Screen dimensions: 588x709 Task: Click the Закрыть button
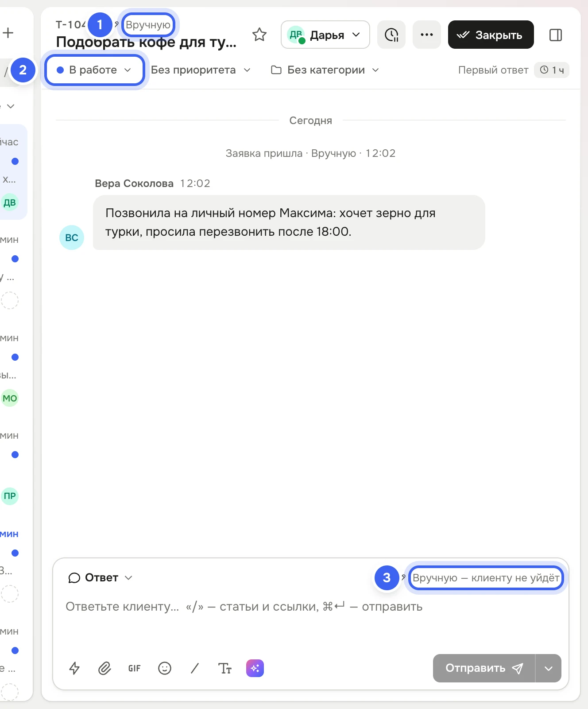pos(491,35)
